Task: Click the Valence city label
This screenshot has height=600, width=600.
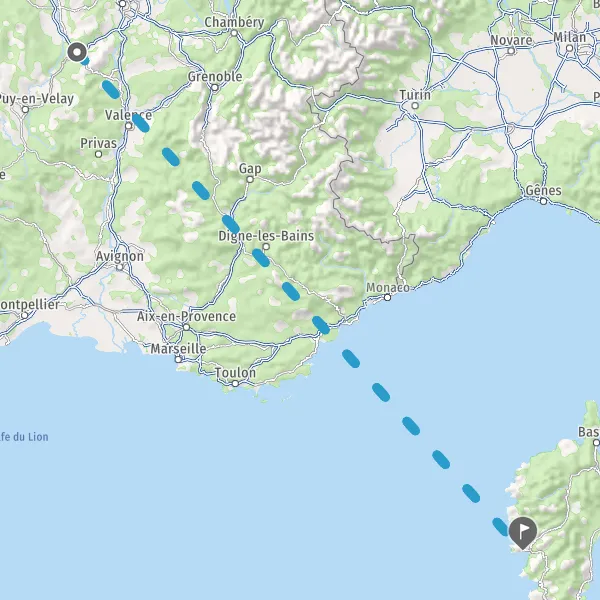Action: (128, 115)
